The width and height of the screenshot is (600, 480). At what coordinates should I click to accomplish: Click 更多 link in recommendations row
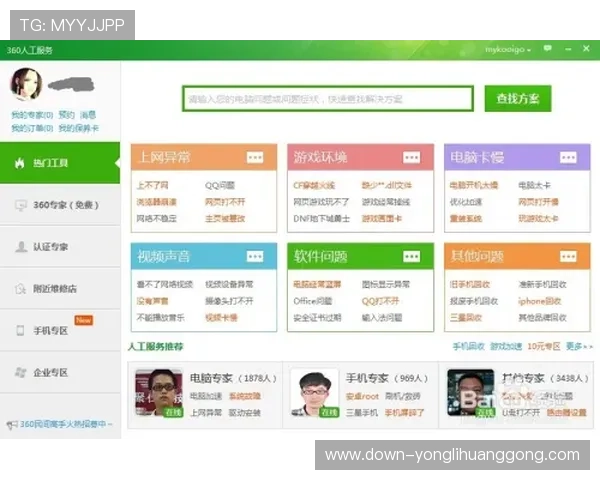click(579, 346)
